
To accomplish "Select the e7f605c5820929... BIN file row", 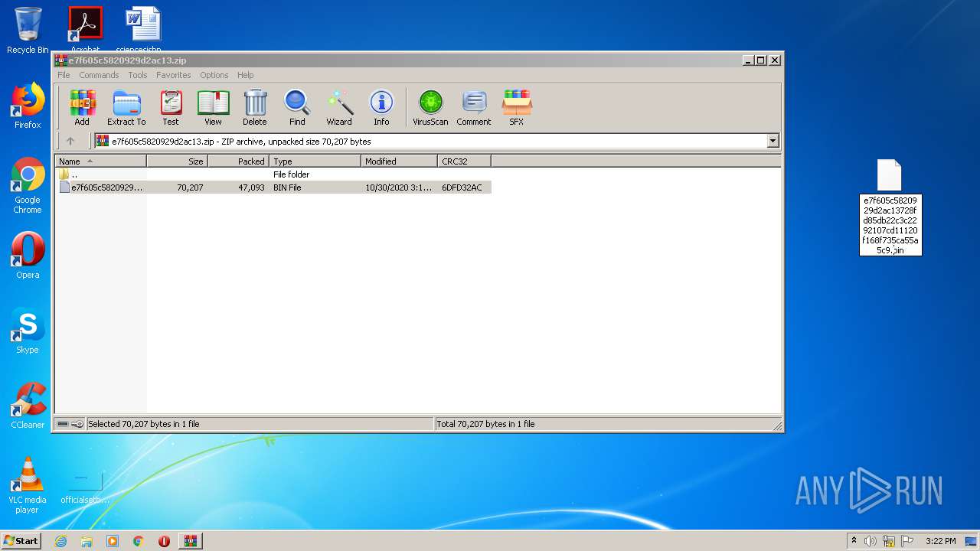I will point(273,187).
